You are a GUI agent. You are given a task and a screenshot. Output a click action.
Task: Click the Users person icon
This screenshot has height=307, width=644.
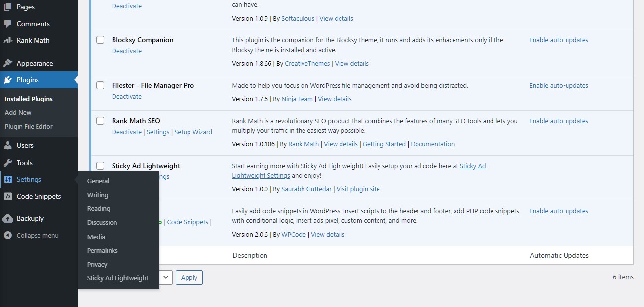[8, 145]
